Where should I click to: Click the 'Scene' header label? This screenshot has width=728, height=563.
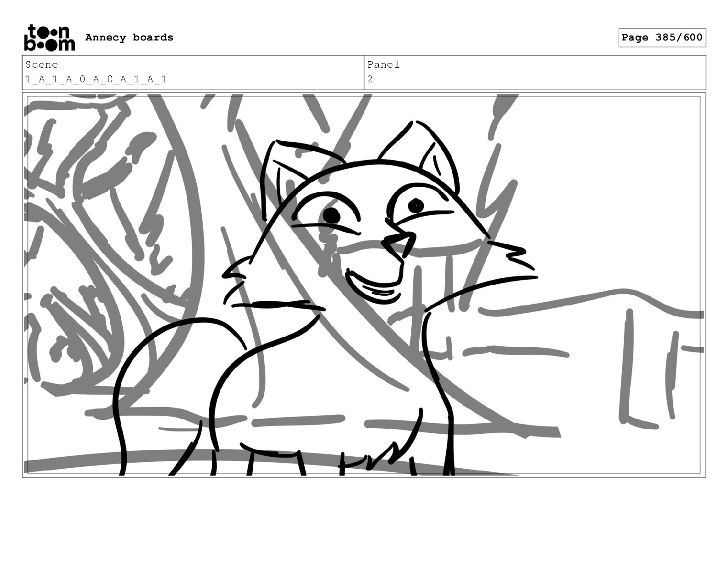[41, 64]
